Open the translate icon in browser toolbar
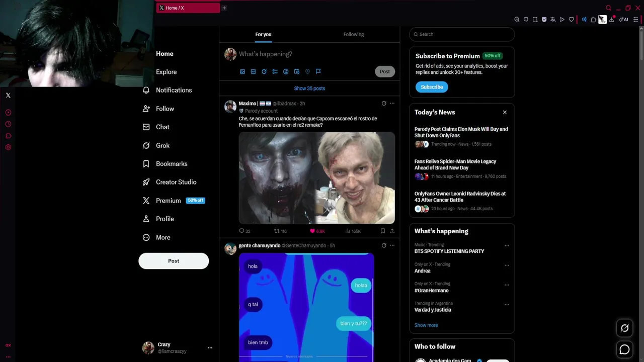The height and width of the screenshot is (362, 644). (553, 20)
